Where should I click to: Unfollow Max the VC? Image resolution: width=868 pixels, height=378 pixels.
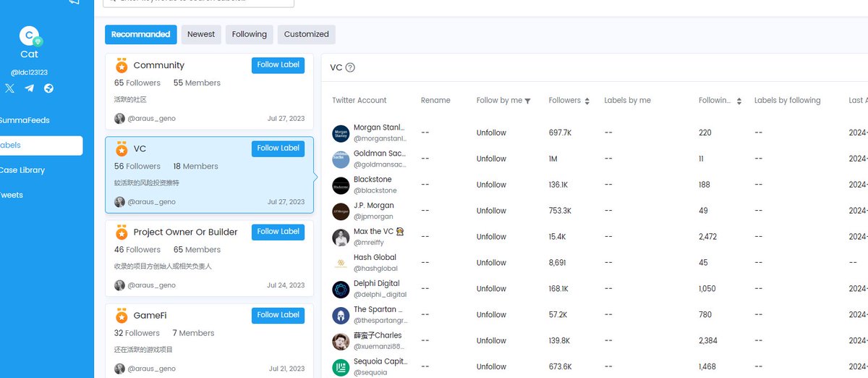[491, 238]
